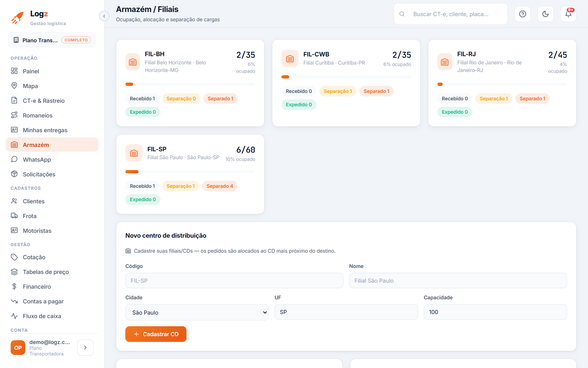
Task: Select the Armazém sidebar item
Action: coord(52,145)
